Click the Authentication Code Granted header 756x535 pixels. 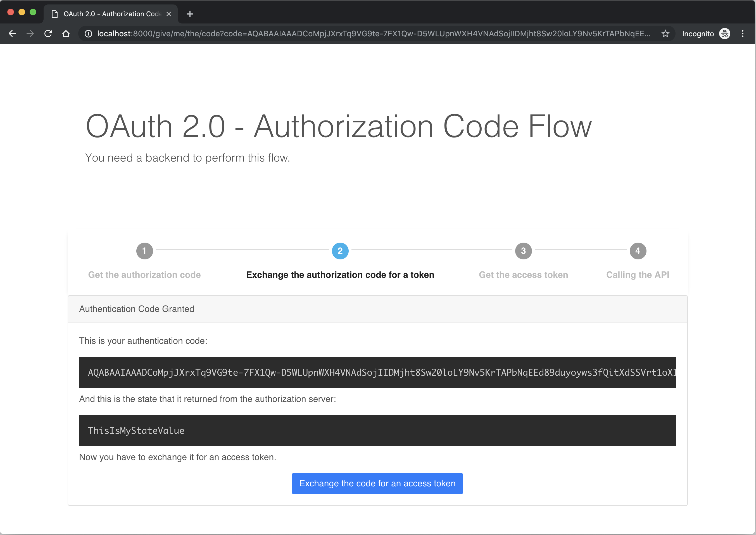[136, 309]
